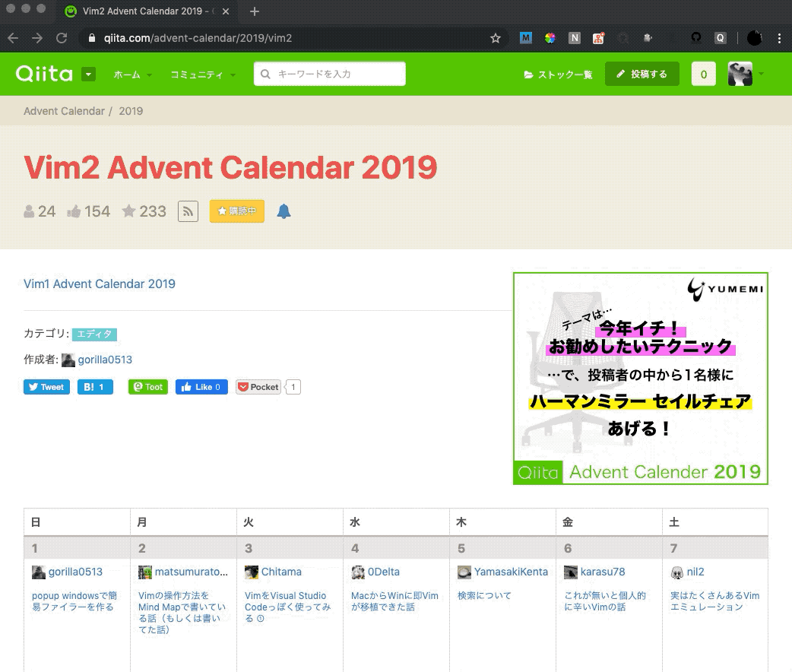
Task: Open ストック一覧 stock list
Action: pyautogui.click(x=558, y=74)
